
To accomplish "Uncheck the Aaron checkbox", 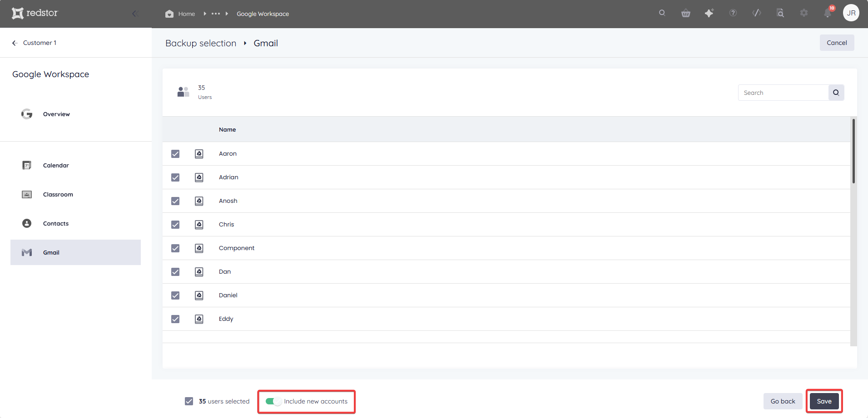I will [175, 154].
